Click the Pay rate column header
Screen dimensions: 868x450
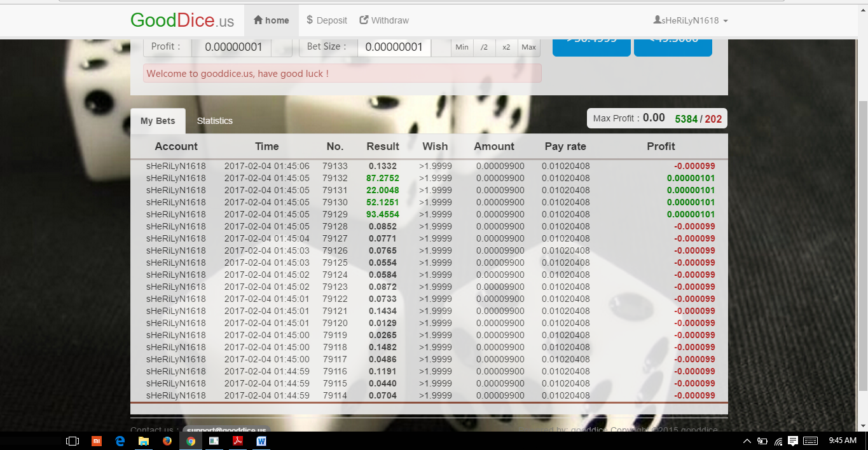pos(565,146)
